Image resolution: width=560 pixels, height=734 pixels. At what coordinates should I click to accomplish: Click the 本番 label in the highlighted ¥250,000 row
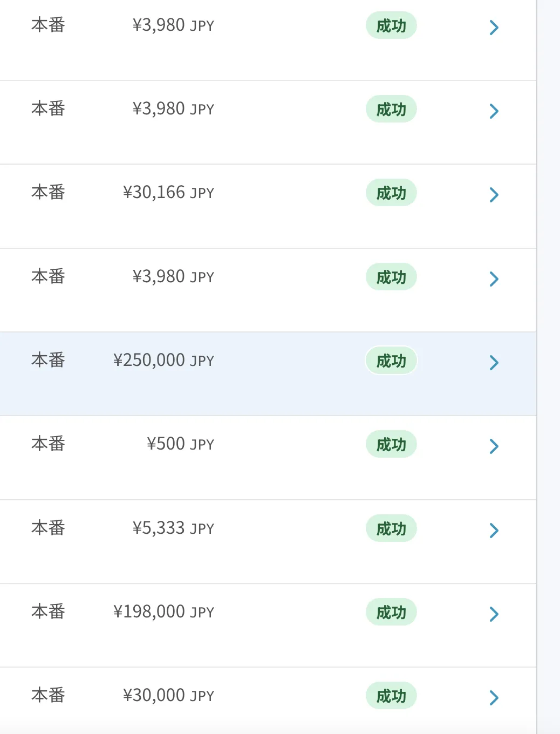tap(48, 360)
